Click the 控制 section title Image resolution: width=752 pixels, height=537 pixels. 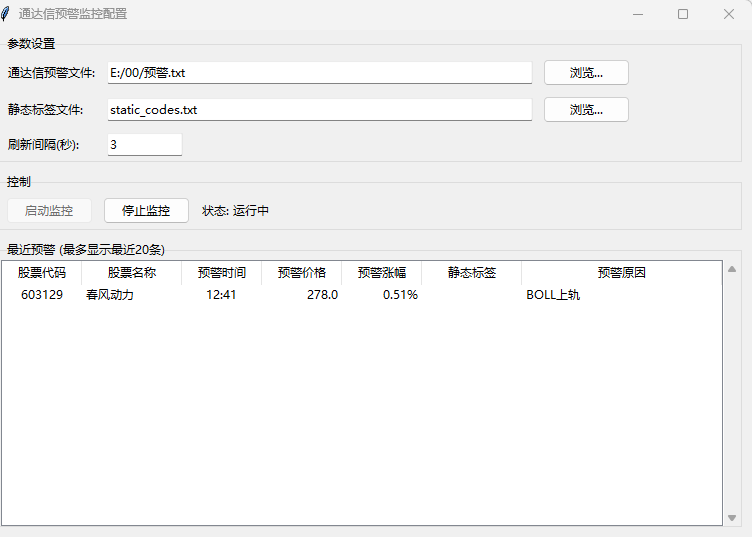19,182
